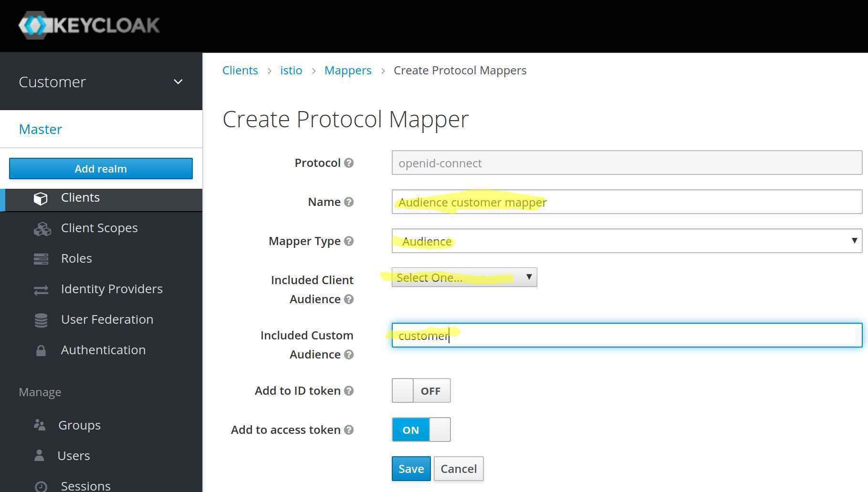Click the Add to access token help icon

(x=349, y=430)
